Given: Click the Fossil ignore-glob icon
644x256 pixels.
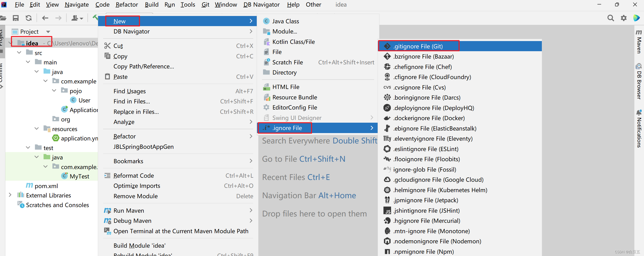Looking at the screenshot, I should pos(387,170).
